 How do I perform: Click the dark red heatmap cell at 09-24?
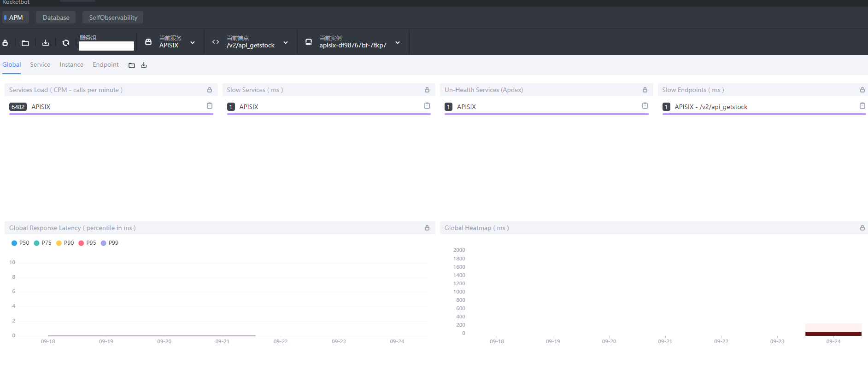coord(833,334)
